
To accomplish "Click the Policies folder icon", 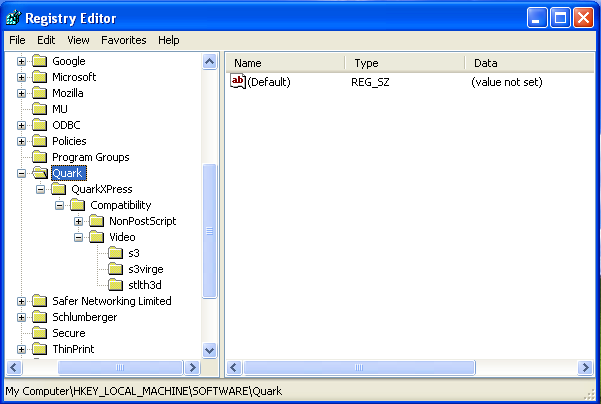I will click(x=39, y=141).
